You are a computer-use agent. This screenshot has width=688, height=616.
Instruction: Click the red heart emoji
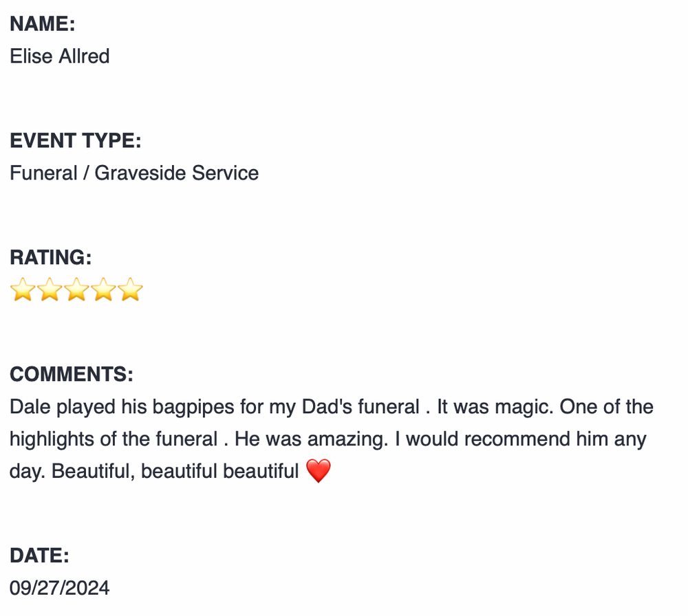[x=318, y=472]
